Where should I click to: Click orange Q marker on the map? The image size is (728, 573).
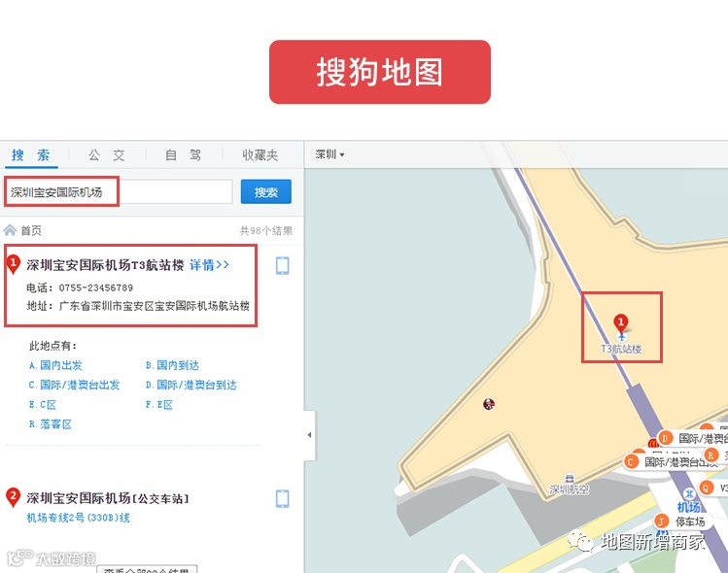[706, 488]
